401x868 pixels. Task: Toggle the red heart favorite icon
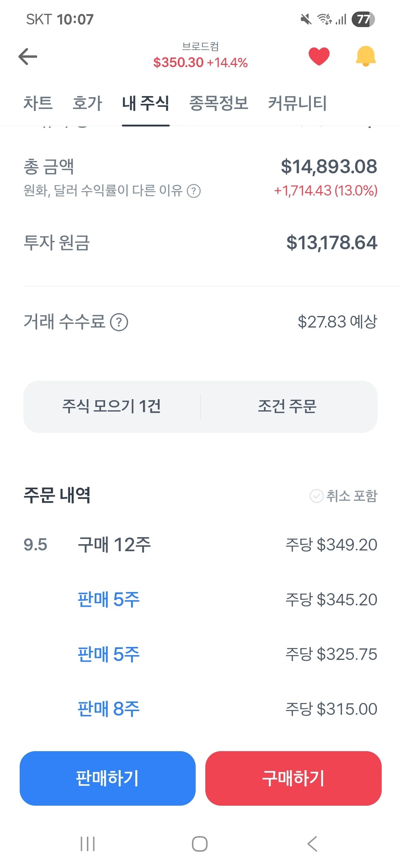point(319,56)
